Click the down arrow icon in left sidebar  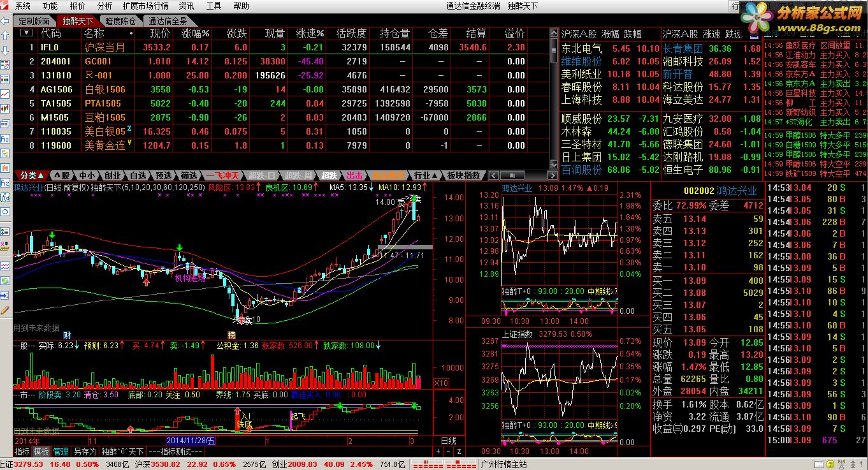5,50
